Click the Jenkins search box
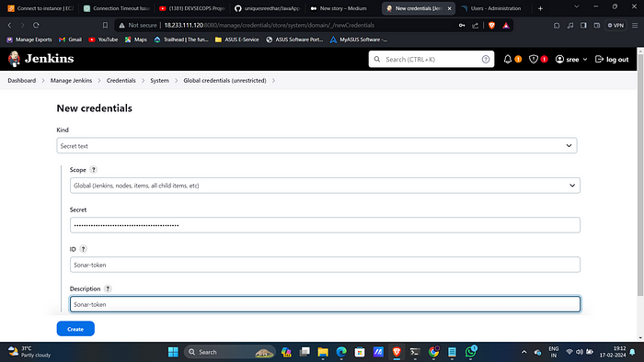This screenshot has width=644, height=362. (431, 59)
